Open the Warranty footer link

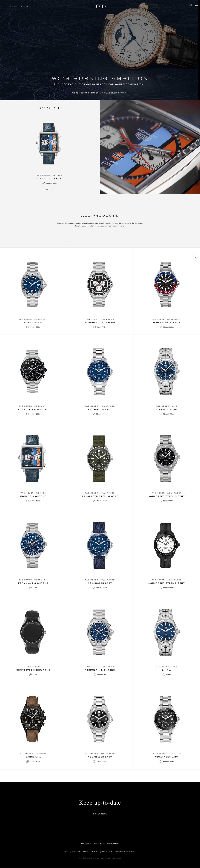107,851
